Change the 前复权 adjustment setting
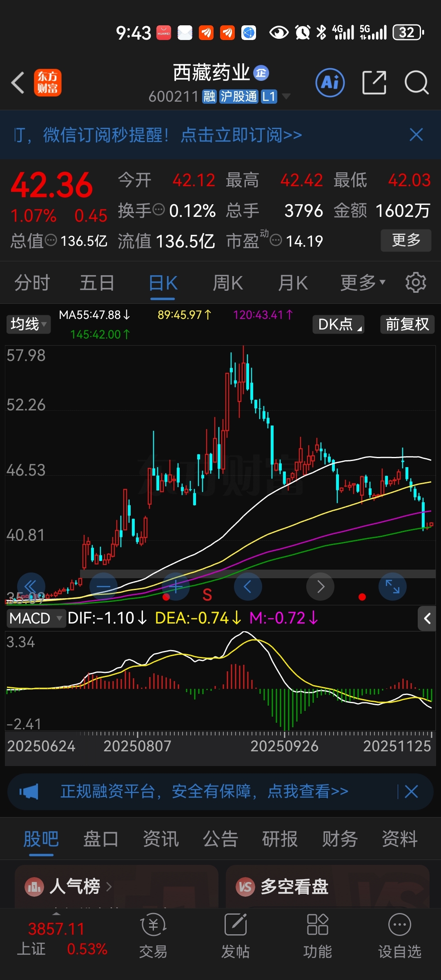The width and height of the screenshot is (441, 980). click(x=407, y=324)
